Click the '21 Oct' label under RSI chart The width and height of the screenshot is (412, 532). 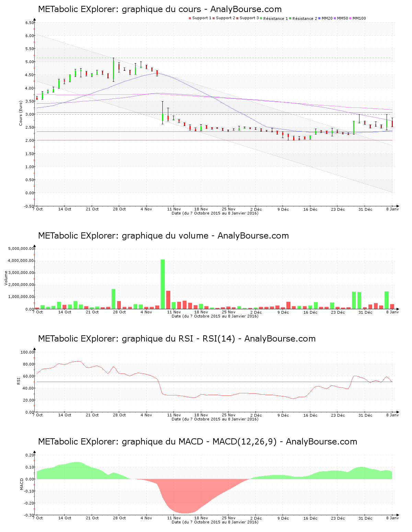click(x=92, y=415)
